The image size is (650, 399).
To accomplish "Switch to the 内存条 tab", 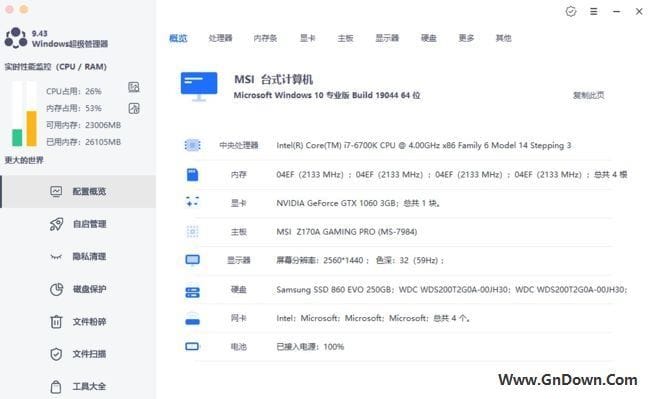I will tap(265, 38).
